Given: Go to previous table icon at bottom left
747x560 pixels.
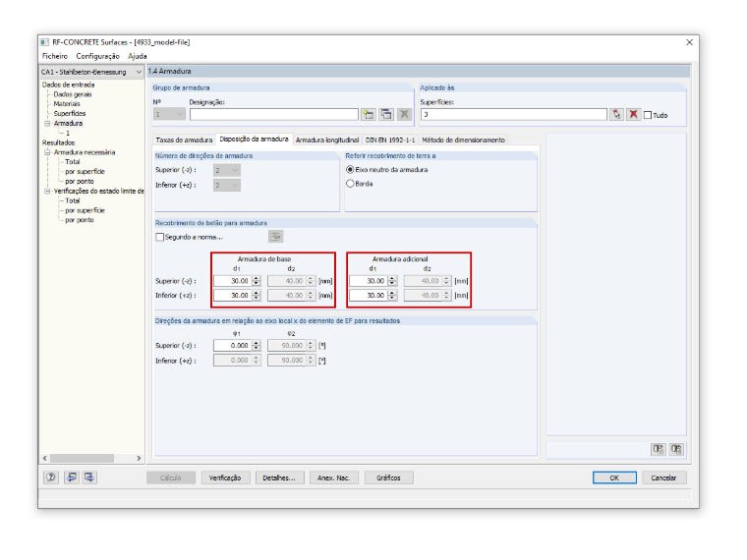Looking at the screenshot, I should click(72, 477).
